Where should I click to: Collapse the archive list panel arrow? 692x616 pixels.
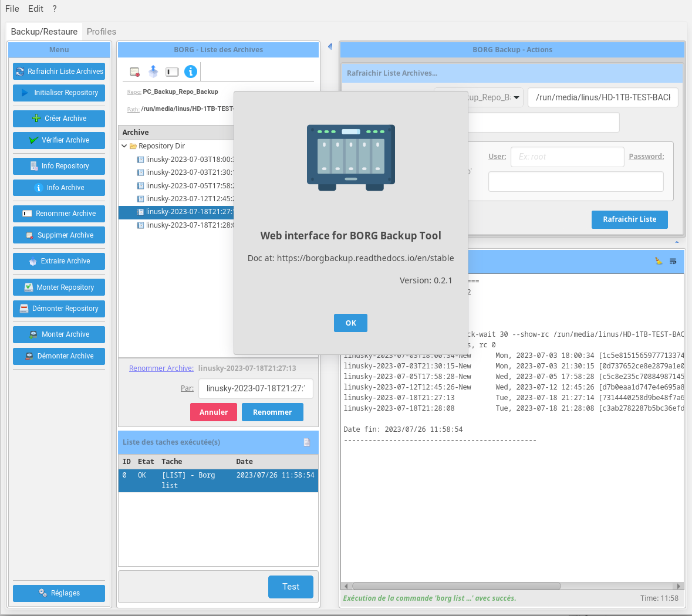coord(330,46)
